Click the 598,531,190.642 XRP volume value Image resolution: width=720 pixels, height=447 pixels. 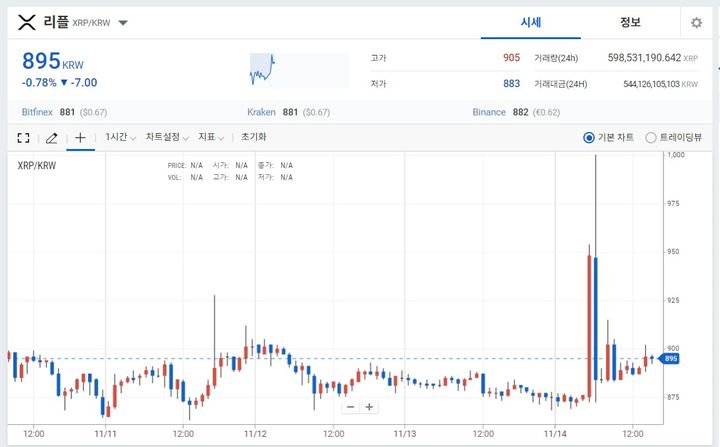(x=652, y=58)
